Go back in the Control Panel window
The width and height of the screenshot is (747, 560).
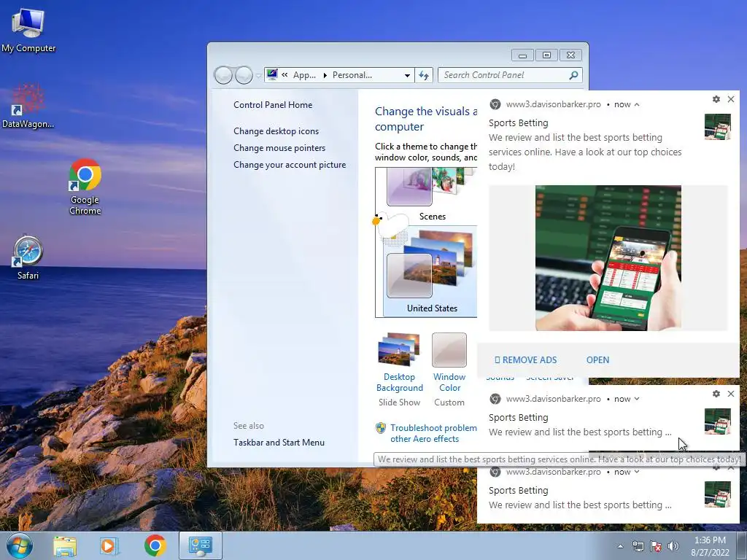tap(223, 75)
